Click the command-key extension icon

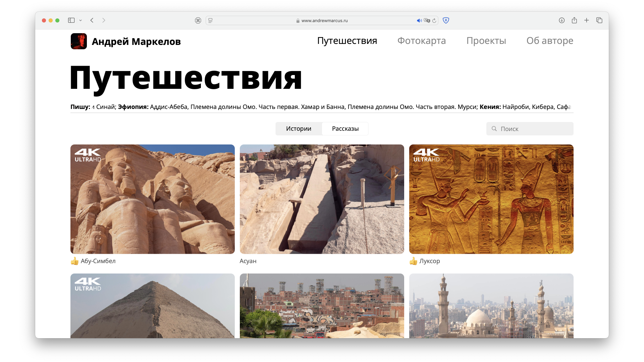pyautogui.click(x=198, y=20)
